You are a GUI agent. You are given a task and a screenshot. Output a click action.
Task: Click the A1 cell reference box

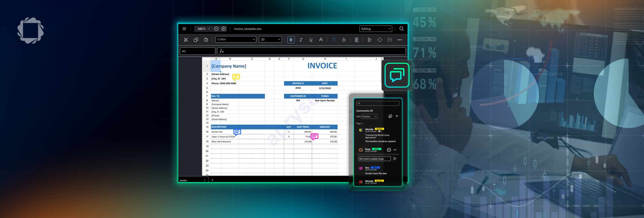(198, 51)
